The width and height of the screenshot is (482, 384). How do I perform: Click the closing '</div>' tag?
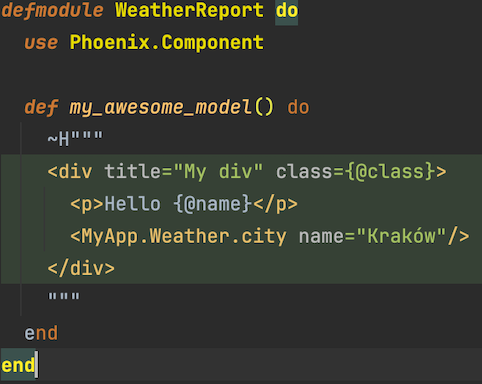coord(81,268)
